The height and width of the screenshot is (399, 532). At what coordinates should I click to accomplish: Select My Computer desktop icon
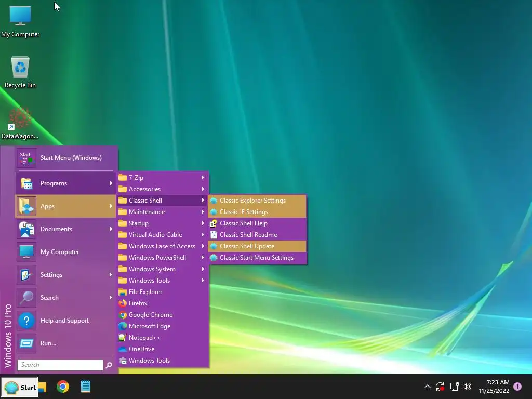[x=20, y=21]
